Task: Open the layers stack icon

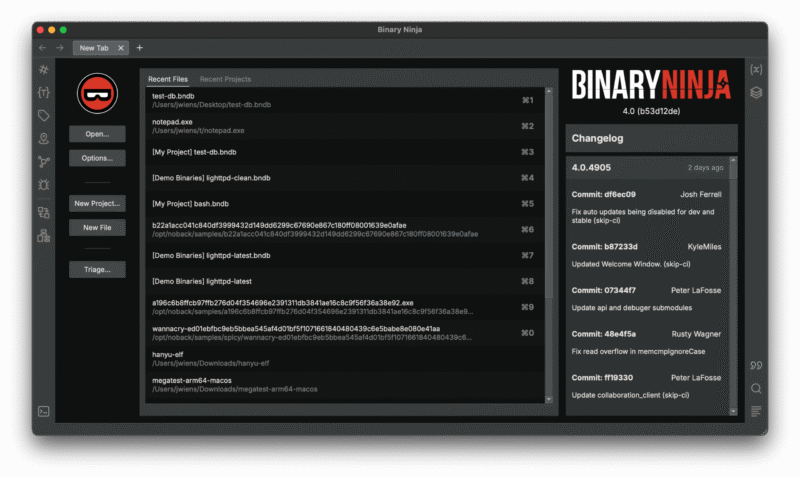Action: tap(756, 92)
